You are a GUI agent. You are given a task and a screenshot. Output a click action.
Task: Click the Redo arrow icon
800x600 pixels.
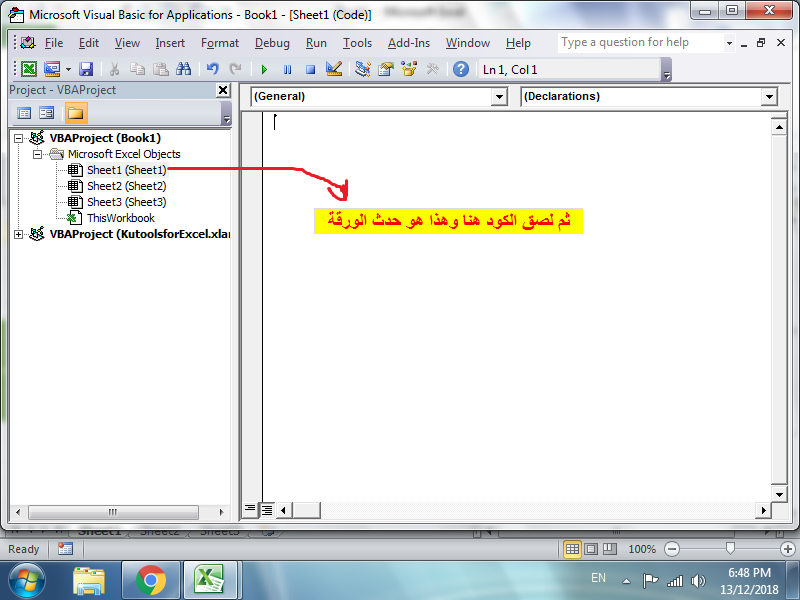coord(235,69)
